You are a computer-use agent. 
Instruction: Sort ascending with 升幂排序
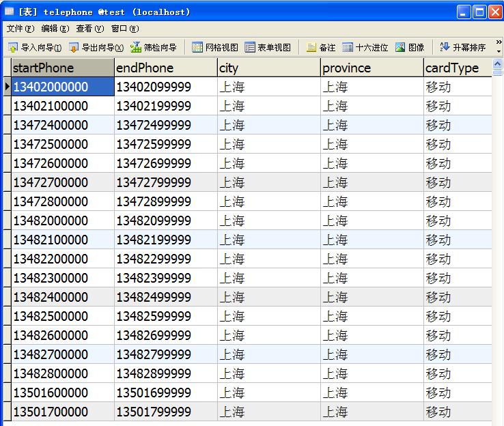tap(463, 48)
